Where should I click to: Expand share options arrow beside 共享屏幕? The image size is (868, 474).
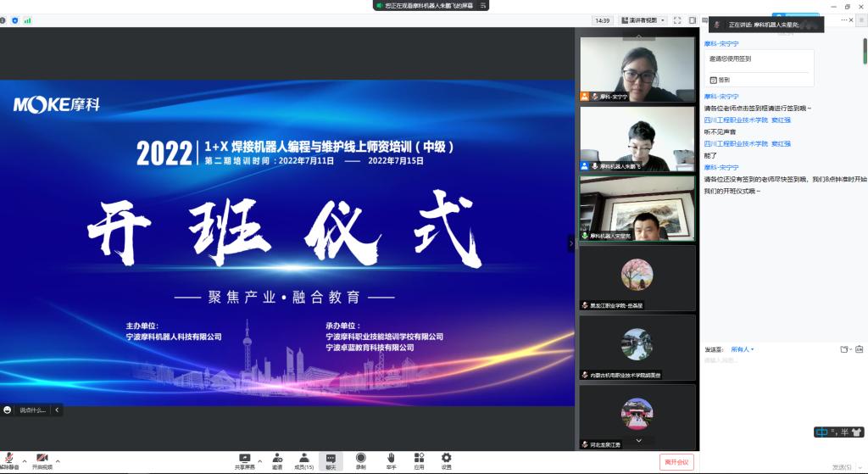click(259, 460)
